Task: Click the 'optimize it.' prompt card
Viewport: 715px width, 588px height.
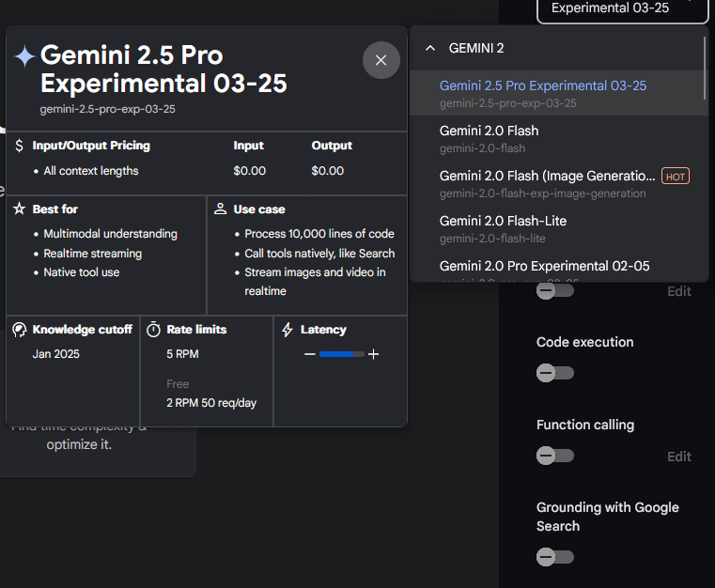Action: (x=79, y=444)
